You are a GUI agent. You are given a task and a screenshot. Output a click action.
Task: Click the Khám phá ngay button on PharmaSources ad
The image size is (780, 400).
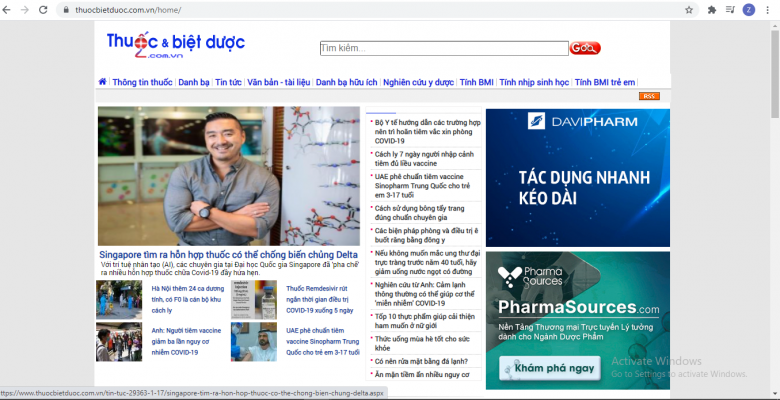point(548,367)
